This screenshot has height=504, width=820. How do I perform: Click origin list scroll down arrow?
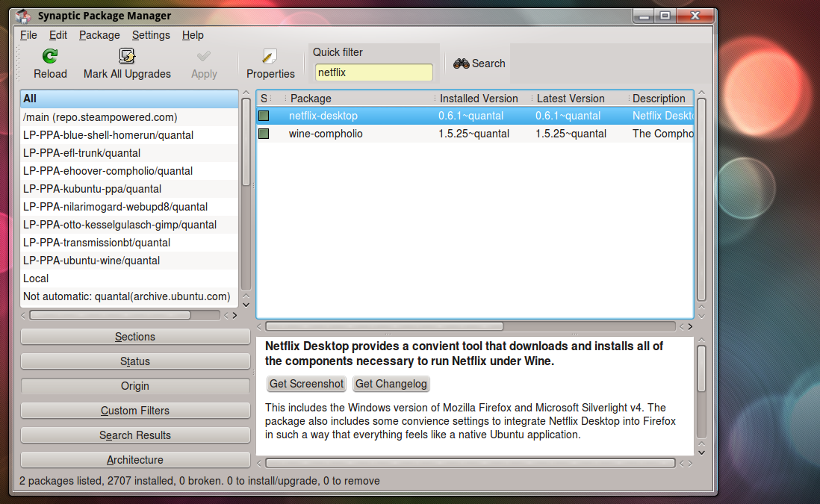[246, 305]
